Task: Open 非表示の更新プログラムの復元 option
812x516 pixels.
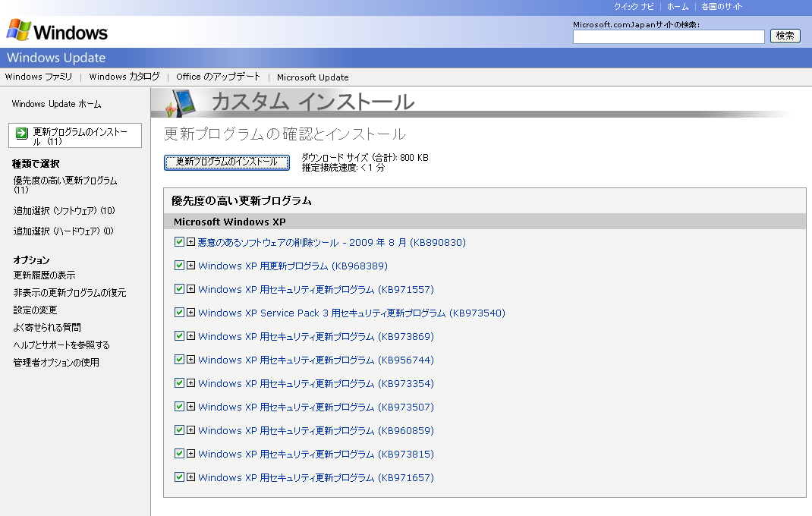Action: 70,293
